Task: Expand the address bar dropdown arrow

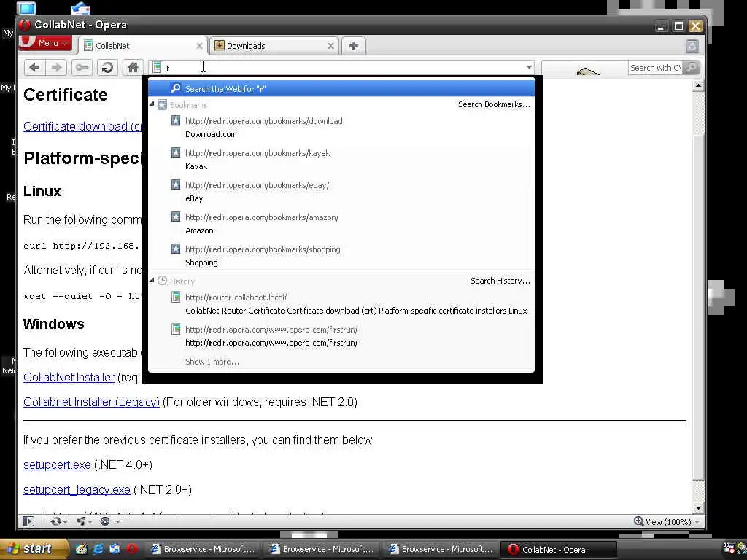Action: pos(529,68)
